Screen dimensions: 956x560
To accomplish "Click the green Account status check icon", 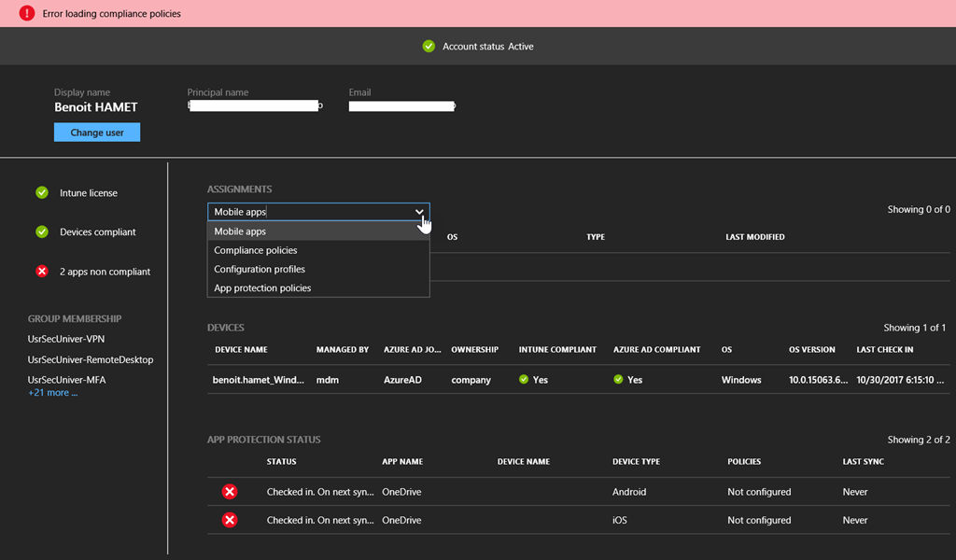I will 429,46.
